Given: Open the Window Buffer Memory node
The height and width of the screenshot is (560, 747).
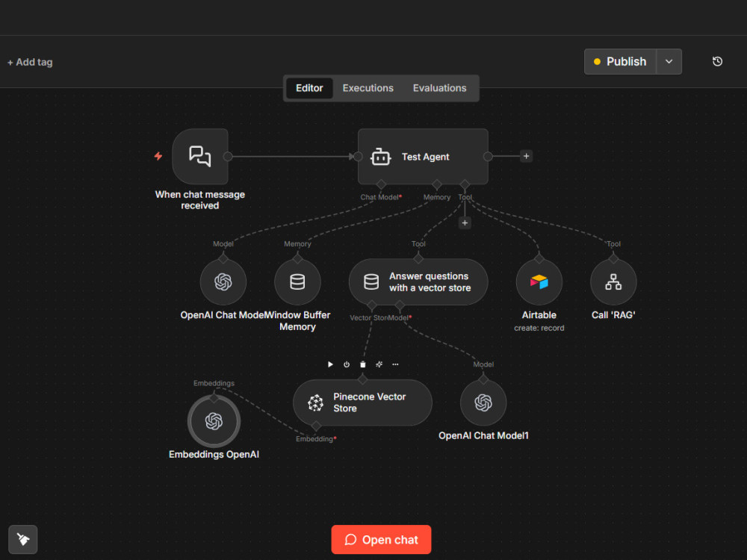Looking at the screenshot, I should click(x=297, y=282).
